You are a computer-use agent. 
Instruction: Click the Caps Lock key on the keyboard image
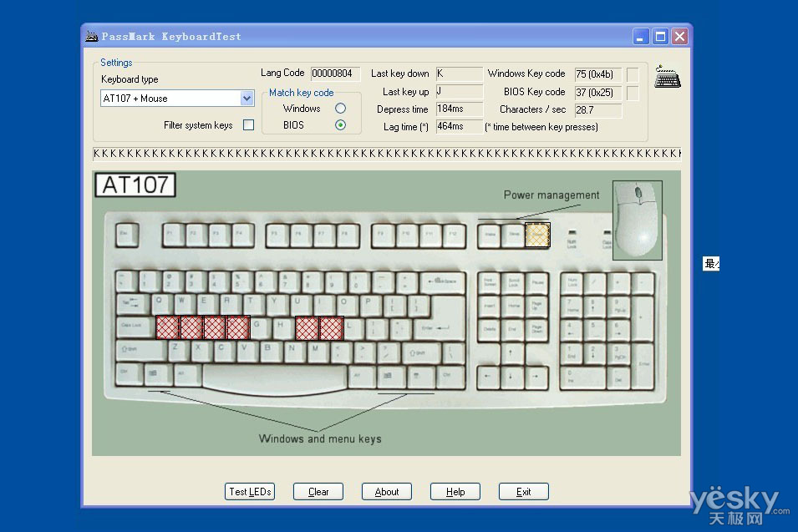pyautogui.click(x=135, y=327)
